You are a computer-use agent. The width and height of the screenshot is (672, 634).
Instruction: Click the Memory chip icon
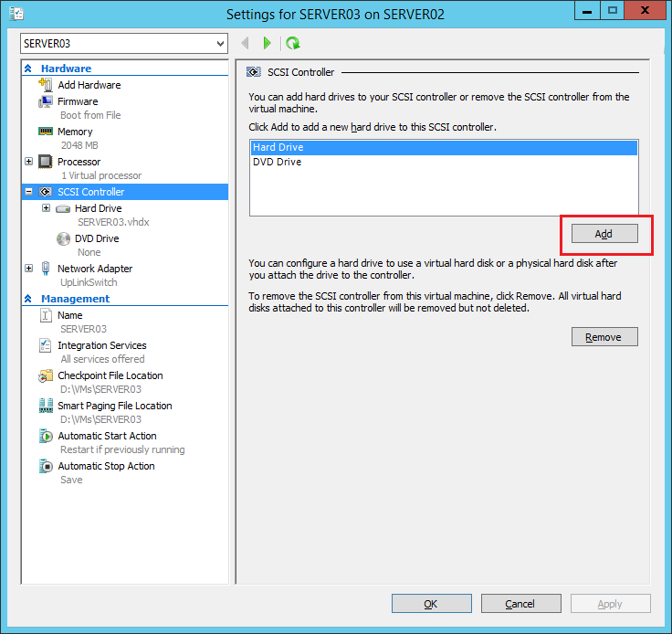click(x=46, y=132)
